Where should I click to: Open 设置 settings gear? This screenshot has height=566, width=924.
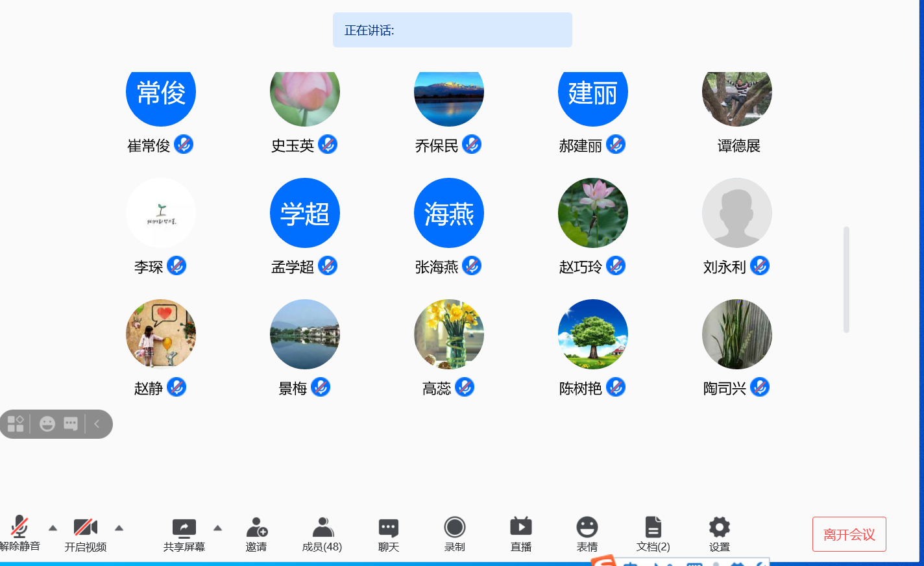tap(720, 527)
